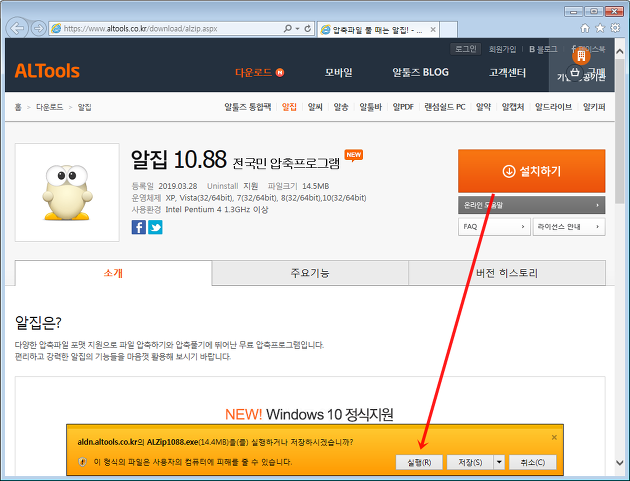The height and width of the screenshot is (481, 630).
Task: Select 알캡처 in product submenu
Action: pos(513,107)
